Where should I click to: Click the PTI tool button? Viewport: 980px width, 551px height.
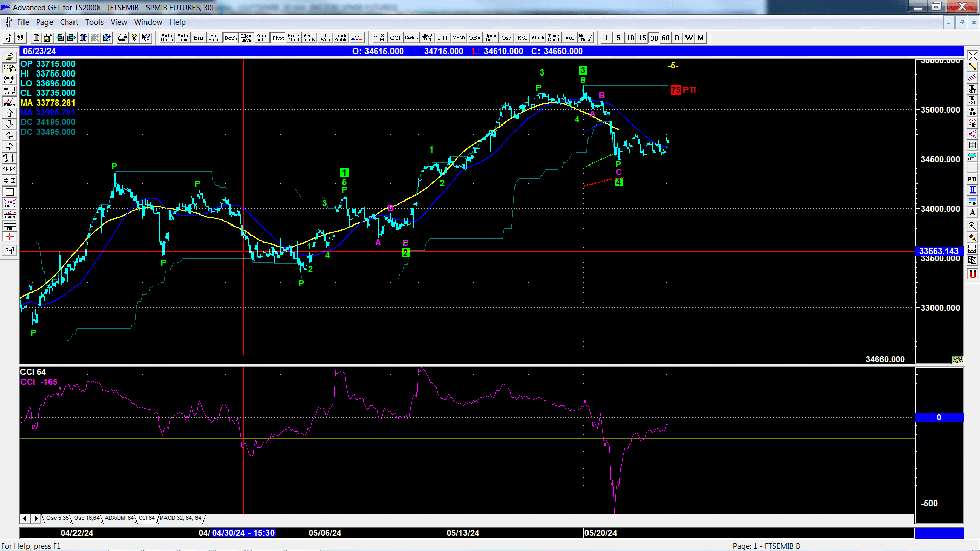point(972,179)
